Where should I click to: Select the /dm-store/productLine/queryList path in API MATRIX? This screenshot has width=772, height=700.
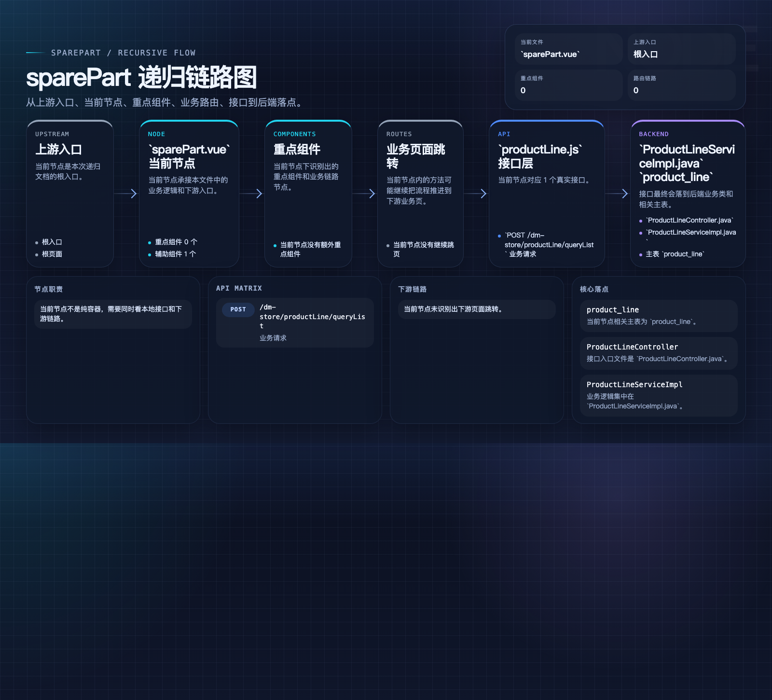coord(312,317)
